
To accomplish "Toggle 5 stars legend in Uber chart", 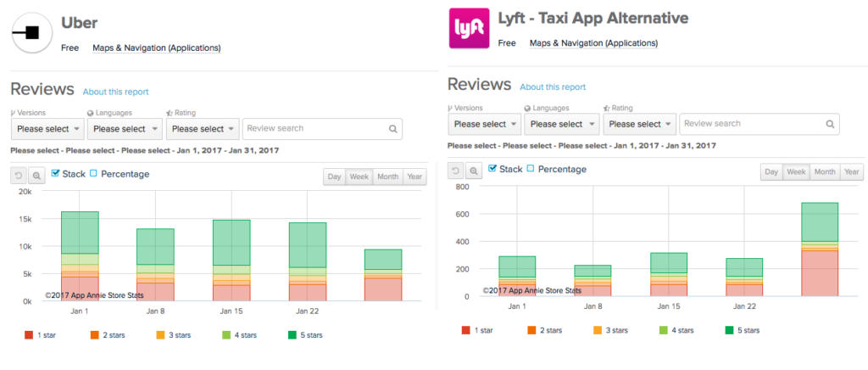I will click(305, 335).
